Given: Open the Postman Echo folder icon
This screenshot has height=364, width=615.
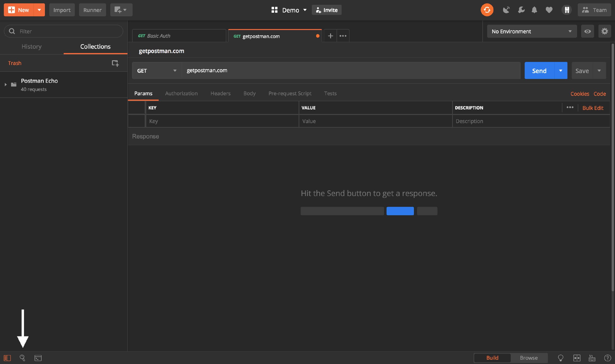Looking at the screenshot, I should 14,84.
